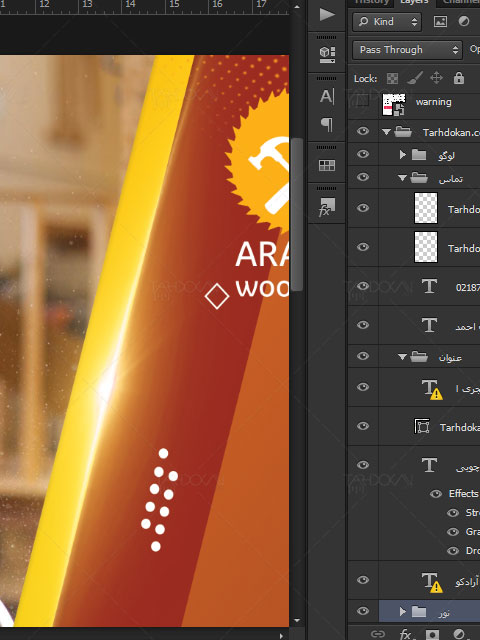
Task: Filter layers by pixel image type
Action: (440, 22)
